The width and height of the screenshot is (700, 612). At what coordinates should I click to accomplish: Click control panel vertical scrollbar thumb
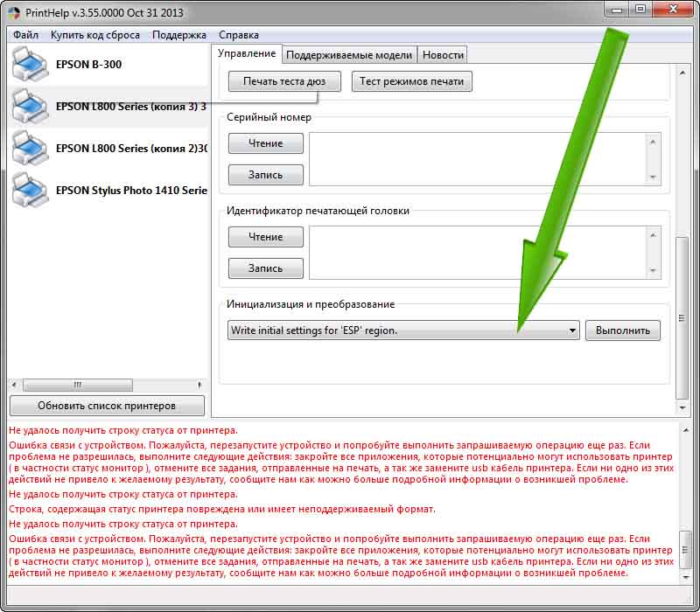point(682,318)
